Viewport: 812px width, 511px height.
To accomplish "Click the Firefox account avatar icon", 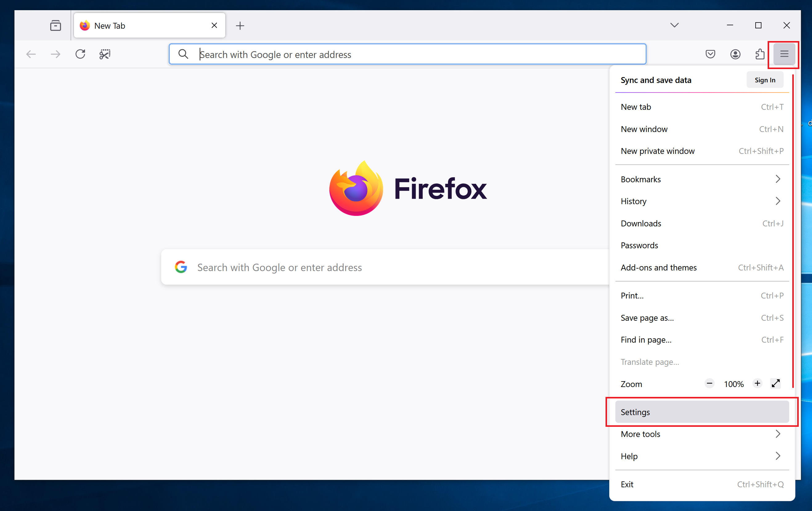I will (x=735, y=54).
